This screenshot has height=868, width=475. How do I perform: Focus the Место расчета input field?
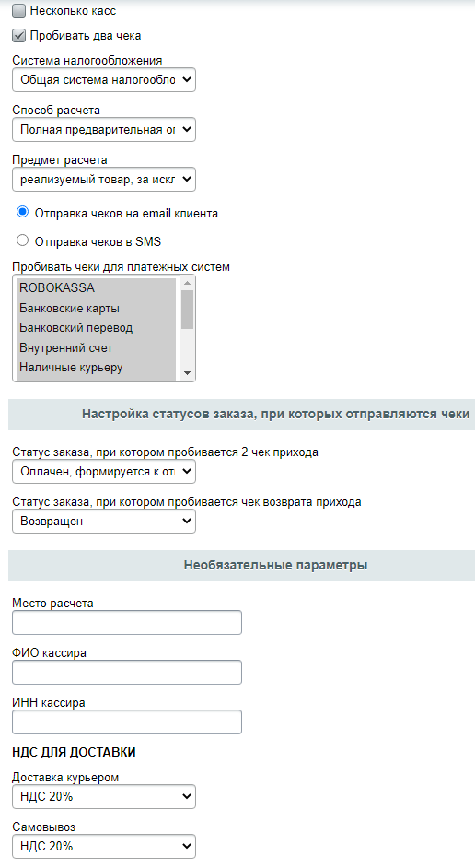[x=127, y=622]
